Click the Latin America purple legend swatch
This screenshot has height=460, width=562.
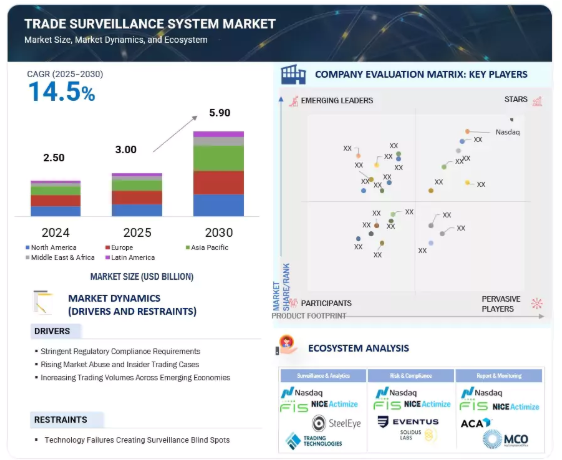[107, 257]
